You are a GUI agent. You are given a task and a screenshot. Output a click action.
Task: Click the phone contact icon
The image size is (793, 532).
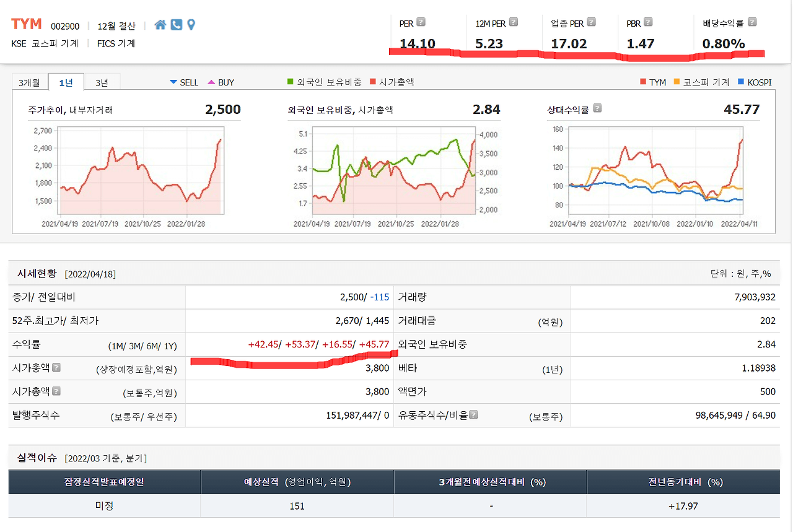point(177,25)
